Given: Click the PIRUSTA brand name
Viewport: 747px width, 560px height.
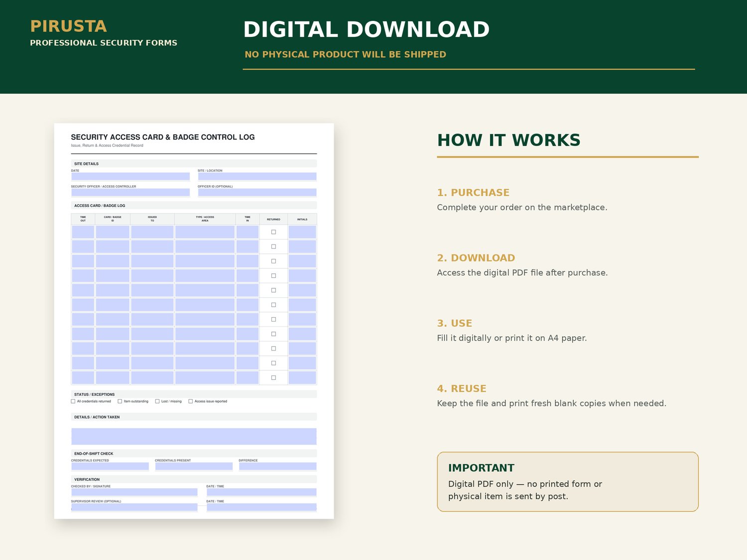Looking at the screenshot, I should pos(68,26).
